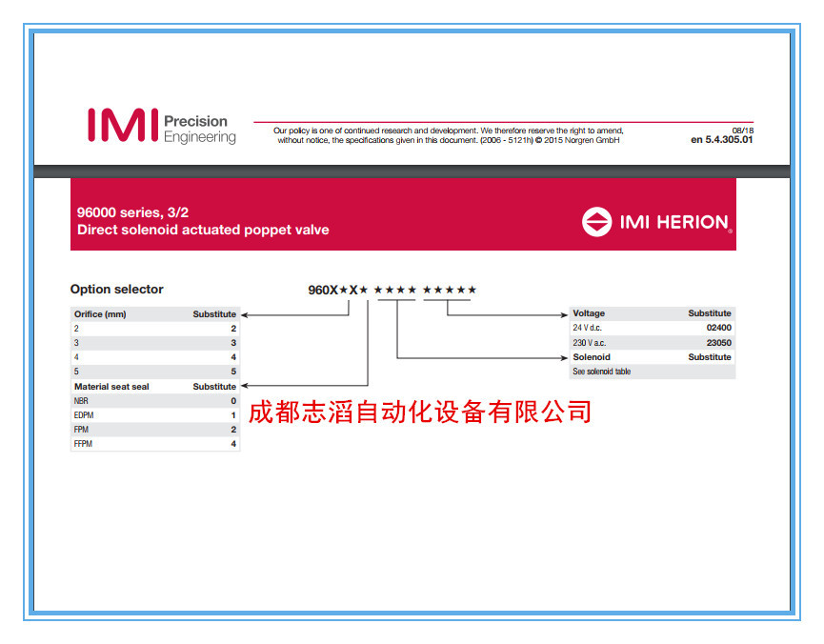Screen dimensions: 824x644
Task: Click the '08/18' date stamp
Action: point(742,131)
